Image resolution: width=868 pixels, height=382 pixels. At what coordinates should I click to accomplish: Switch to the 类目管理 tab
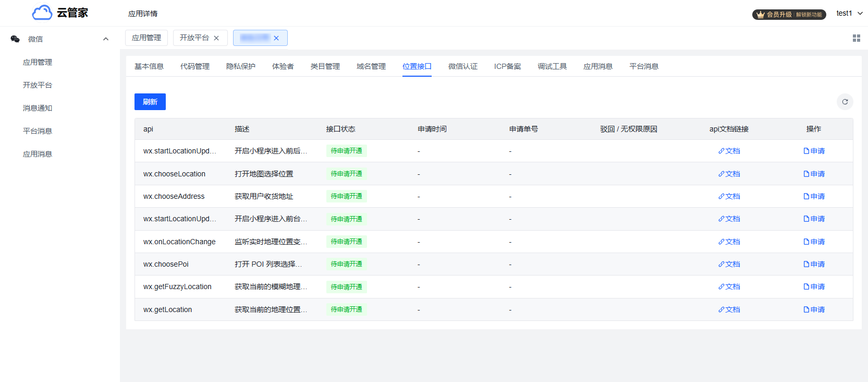(325, 66)
